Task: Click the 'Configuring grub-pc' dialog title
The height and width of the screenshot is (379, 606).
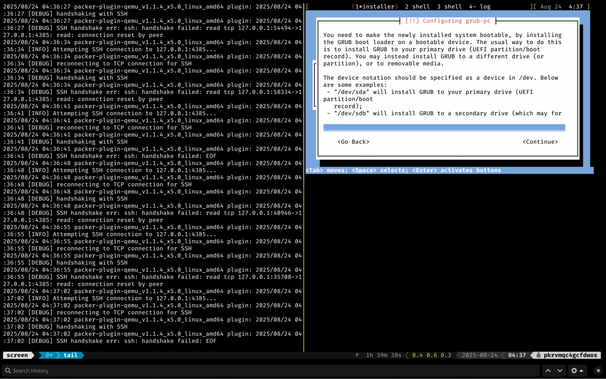Action: pyautogui.click(x=448, y=21)
